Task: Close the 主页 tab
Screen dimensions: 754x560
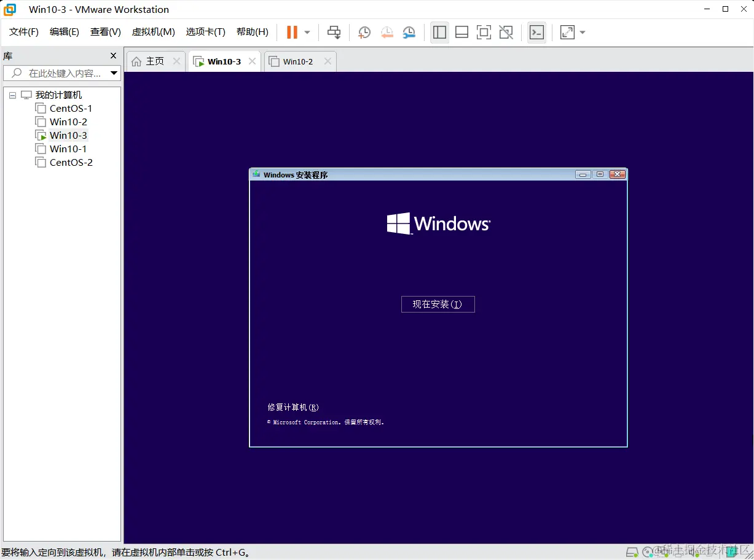Action: (176, 61)
